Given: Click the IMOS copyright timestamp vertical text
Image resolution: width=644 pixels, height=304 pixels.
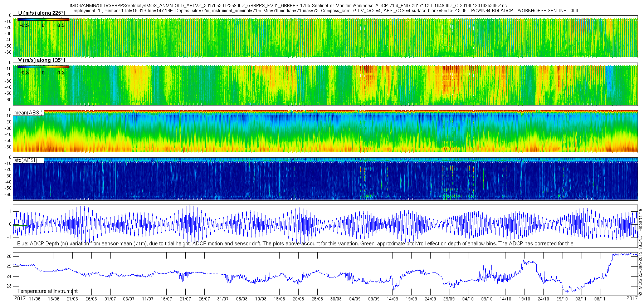Looking at the screenshot, I should 640,252.
